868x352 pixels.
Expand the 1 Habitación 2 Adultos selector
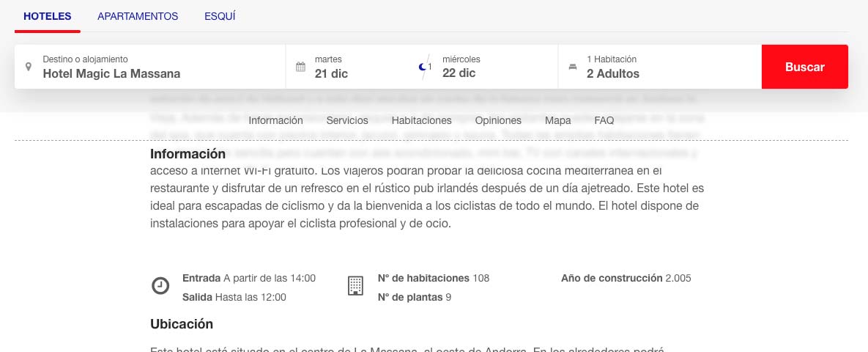click(660, 67)
